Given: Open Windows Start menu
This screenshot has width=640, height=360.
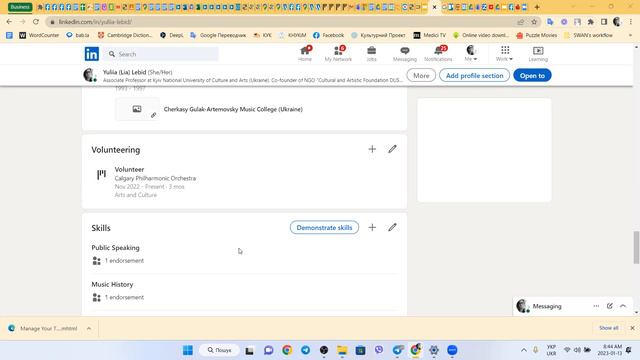Looking at the screenshot, I should (188, 350).
